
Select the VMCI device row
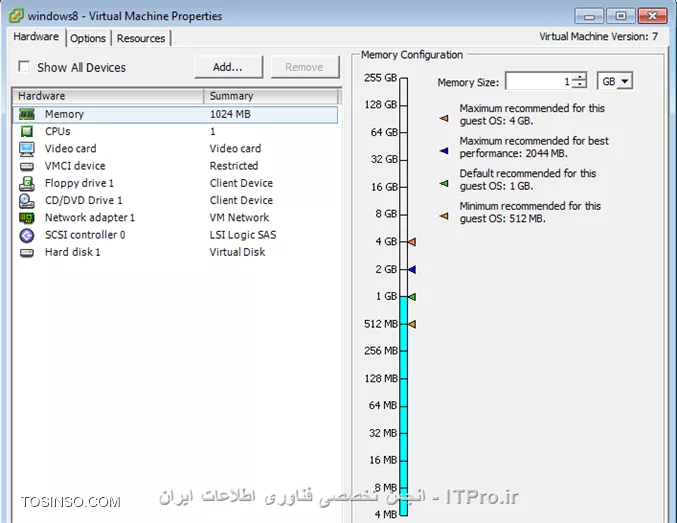[x=175, y=166]
